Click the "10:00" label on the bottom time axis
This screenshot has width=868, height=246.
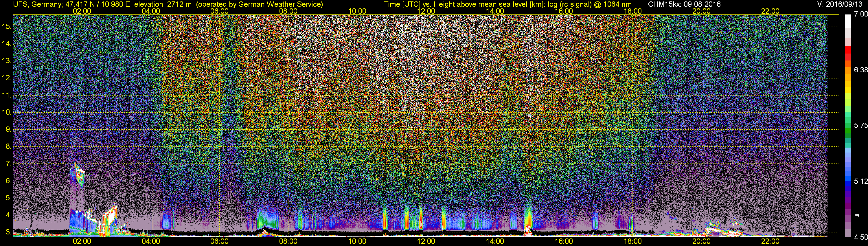point(357,241)
